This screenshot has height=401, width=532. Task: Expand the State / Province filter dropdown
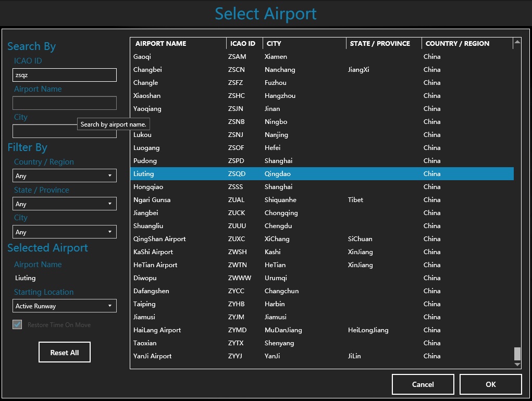(x=64, y=204)
